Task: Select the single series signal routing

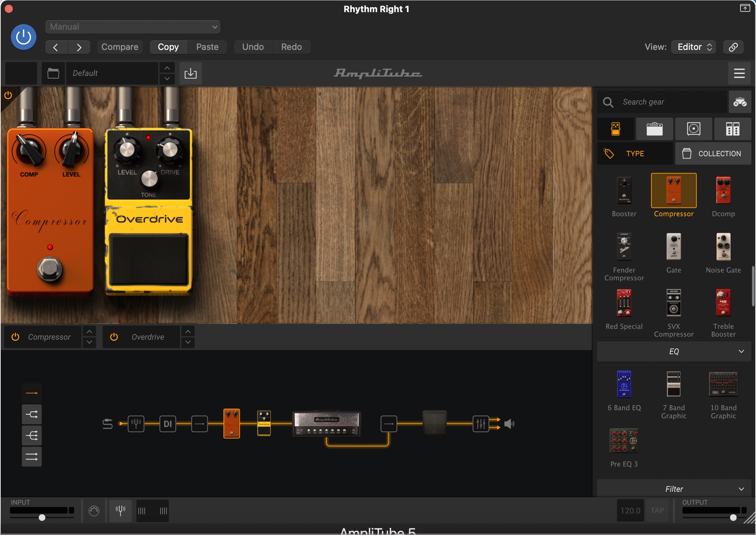Action: click(32, 393)
